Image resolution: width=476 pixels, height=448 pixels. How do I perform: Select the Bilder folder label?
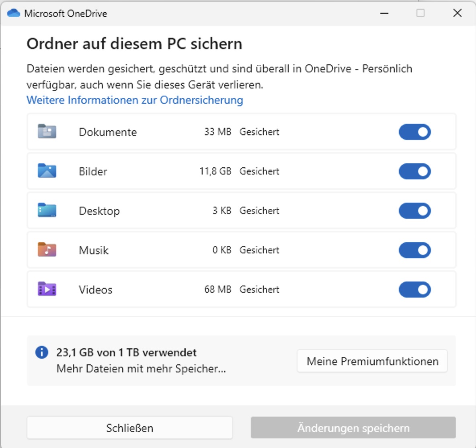(93, 172)
